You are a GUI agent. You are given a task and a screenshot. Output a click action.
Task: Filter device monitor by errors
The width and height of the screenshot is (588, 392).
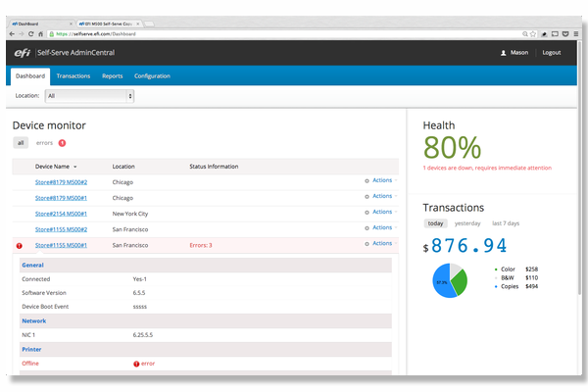(44, 143)
